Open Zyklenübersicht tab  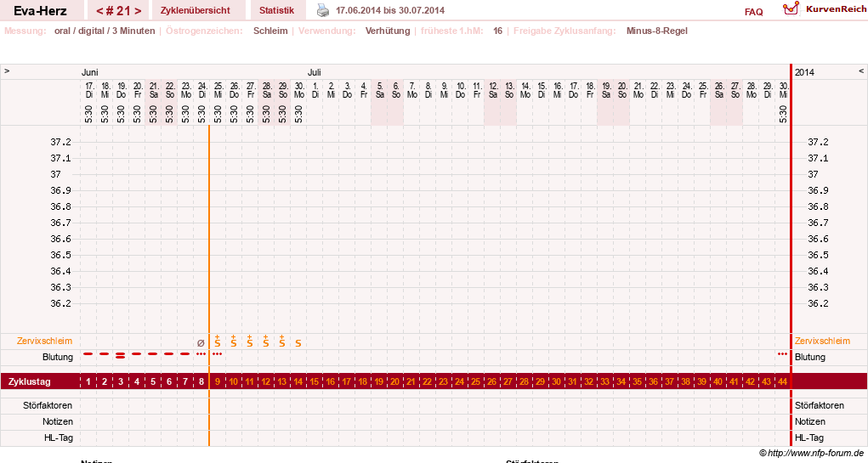click(196, 10)
